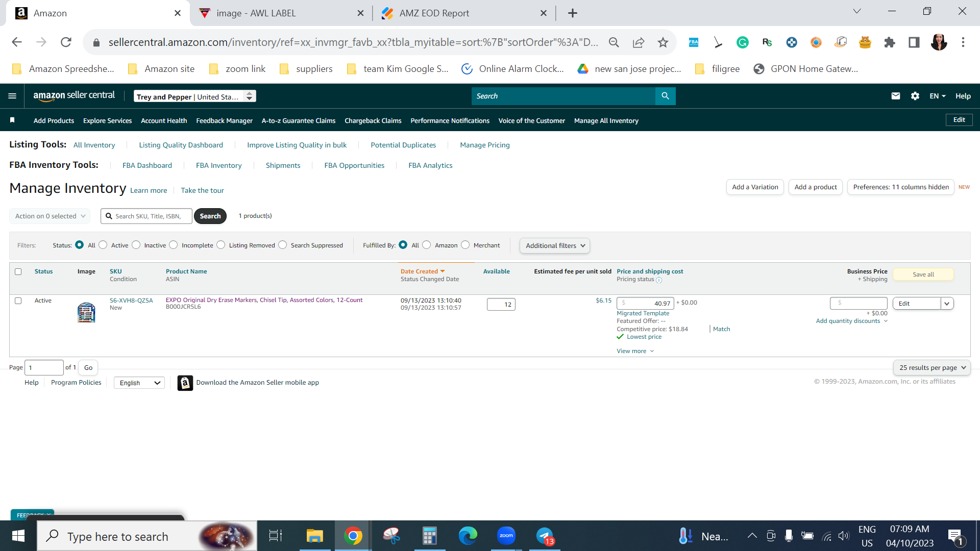The height and width of the screenshot is (551, 980).
Task: Switch to the AMZ EOD Report tab
Action: [464, 13]
